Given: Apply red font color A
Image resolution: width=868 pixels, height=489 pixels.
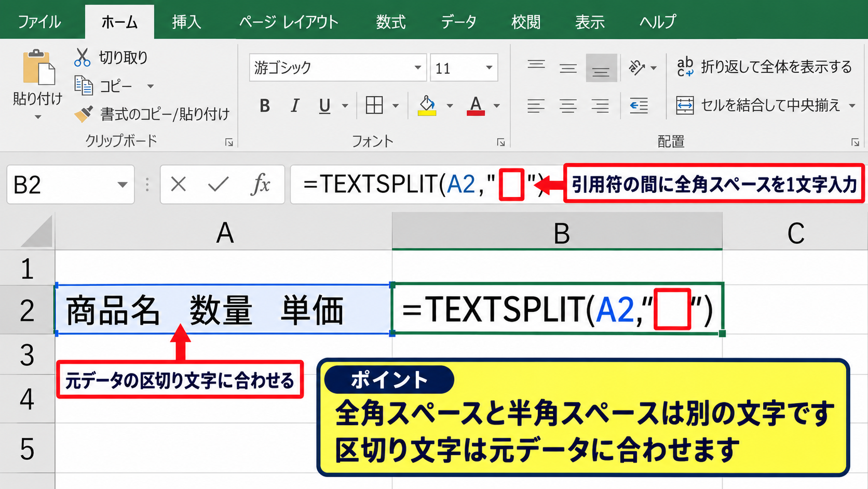Looking at the screenshot, I should tap(476, 105).
